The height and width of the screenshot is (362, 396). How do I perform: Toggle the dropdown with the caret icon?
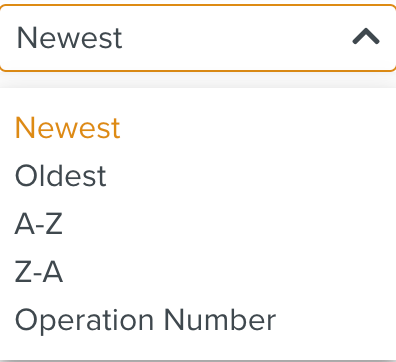[366, 36]
